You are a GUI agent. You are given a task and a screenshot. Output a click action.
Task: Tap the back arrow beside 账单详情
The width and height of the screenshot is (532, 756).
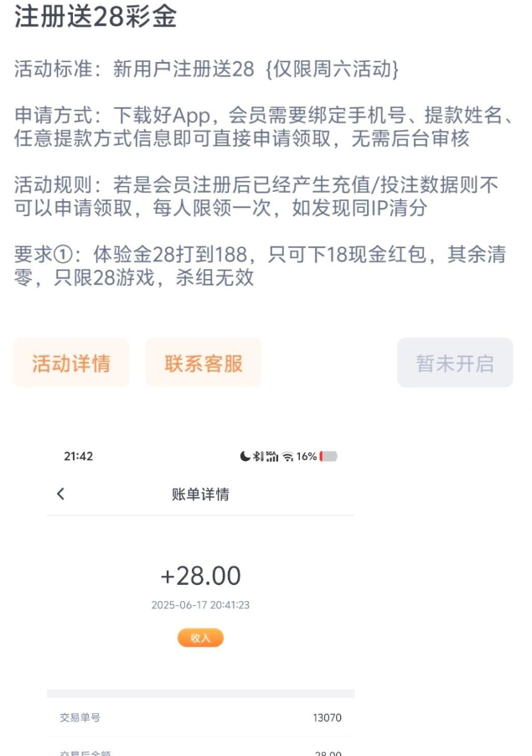[x=60, y=495]
